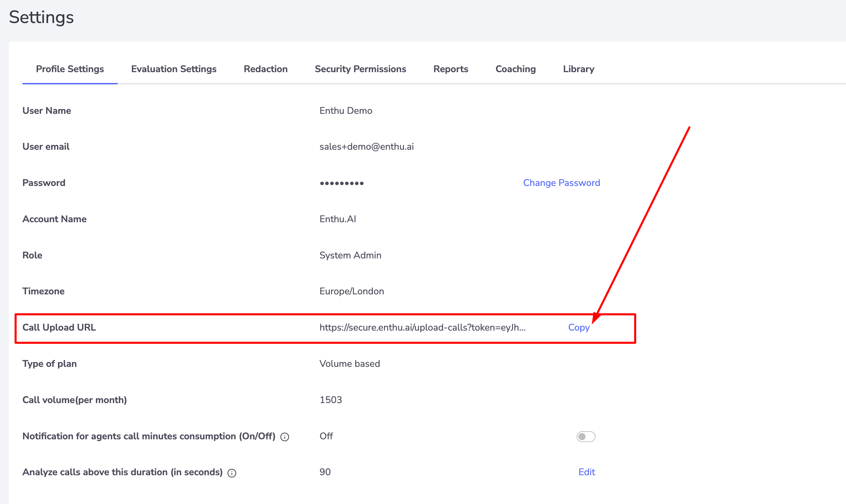Screen dimensions: 846x504
Task: Click info icon beside notification setting
Action: click(x=285, y=437)
